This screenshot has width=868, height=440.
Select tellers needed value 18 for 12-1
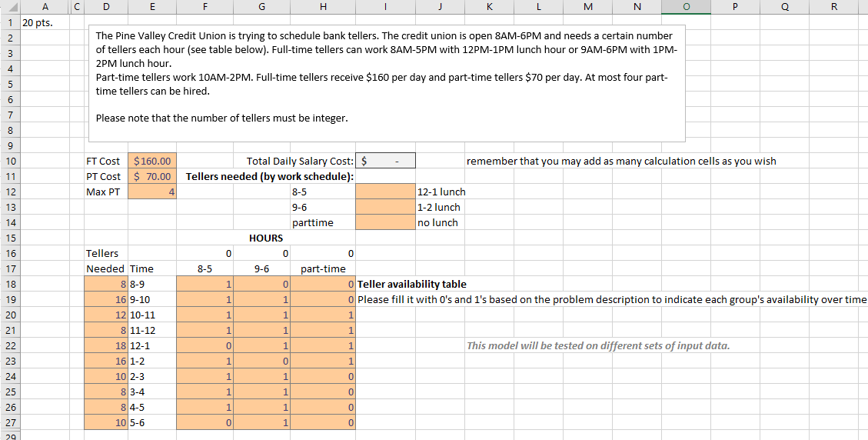(106, 346)
